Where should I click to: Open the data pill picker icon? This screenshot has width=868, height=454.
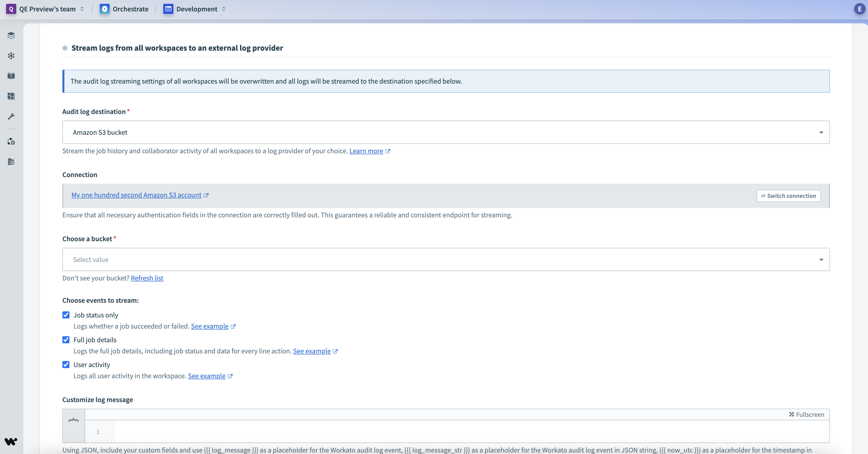[74, 420]
